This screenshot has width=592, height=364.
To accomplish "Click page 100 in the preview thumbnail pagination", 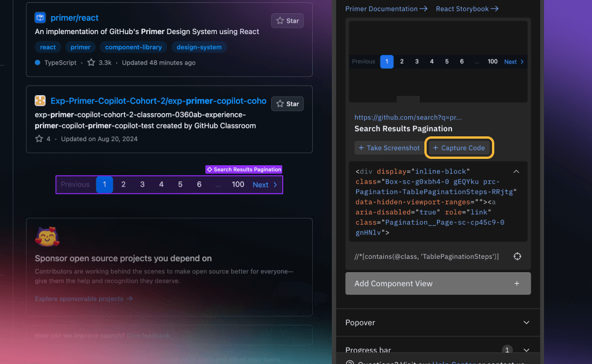I will pos(493,61).
